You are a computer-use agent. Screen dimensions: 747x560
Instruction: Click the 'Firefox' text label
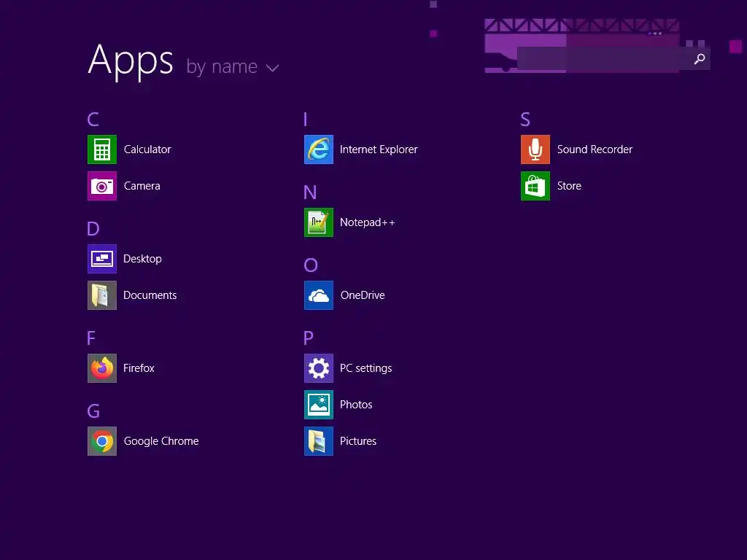coord(139,368)
